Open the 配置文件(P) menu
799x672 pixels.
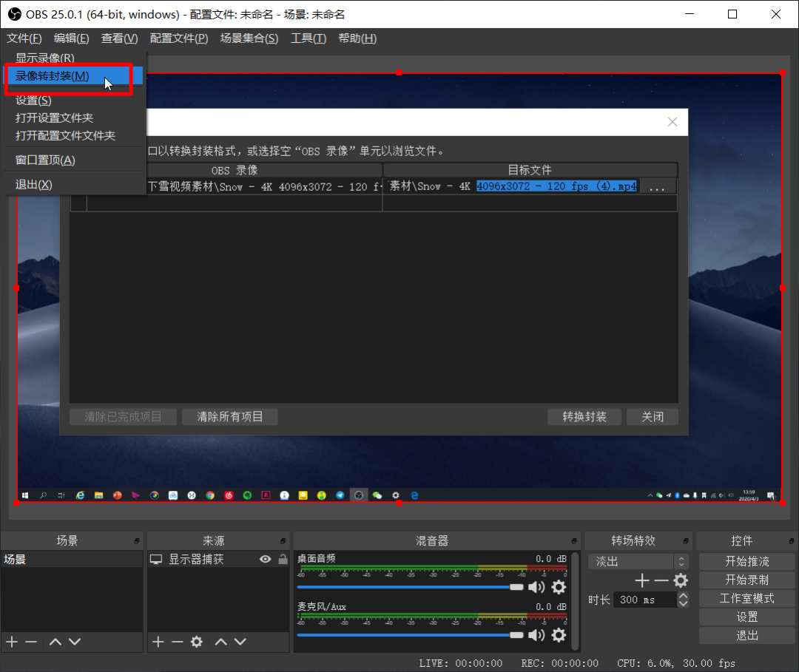179,38
